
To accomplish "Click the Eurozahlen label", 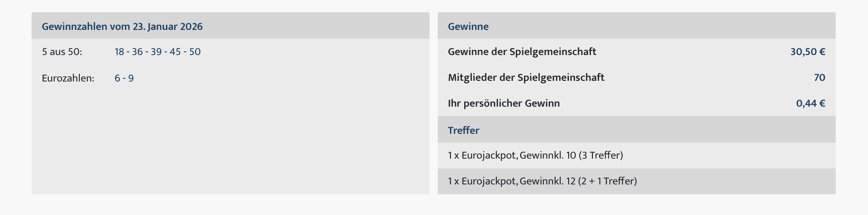I will (68, 78).
